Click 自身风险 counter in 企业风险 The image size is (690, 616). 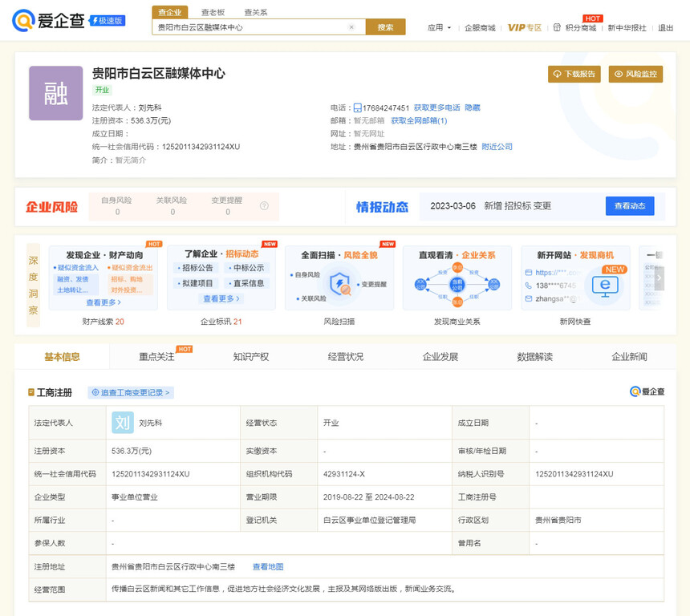[x=116, y=206]
